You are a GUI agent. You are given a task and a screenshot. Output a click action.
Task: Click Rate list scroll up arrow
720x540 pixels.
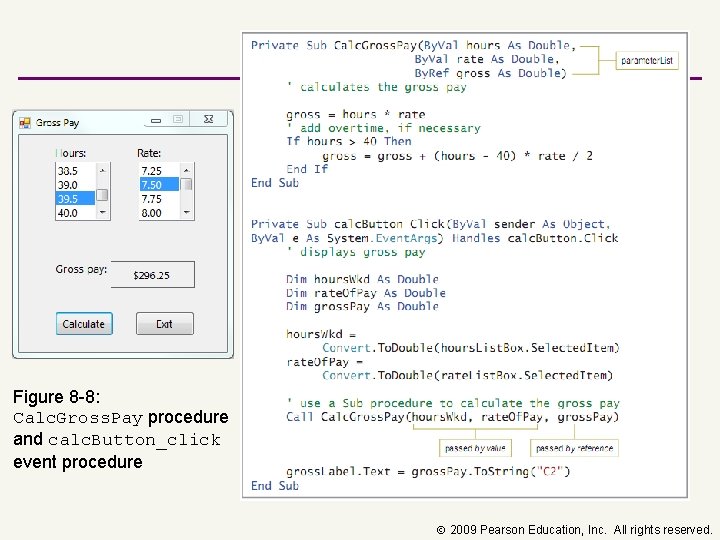(x=186, y=170)
